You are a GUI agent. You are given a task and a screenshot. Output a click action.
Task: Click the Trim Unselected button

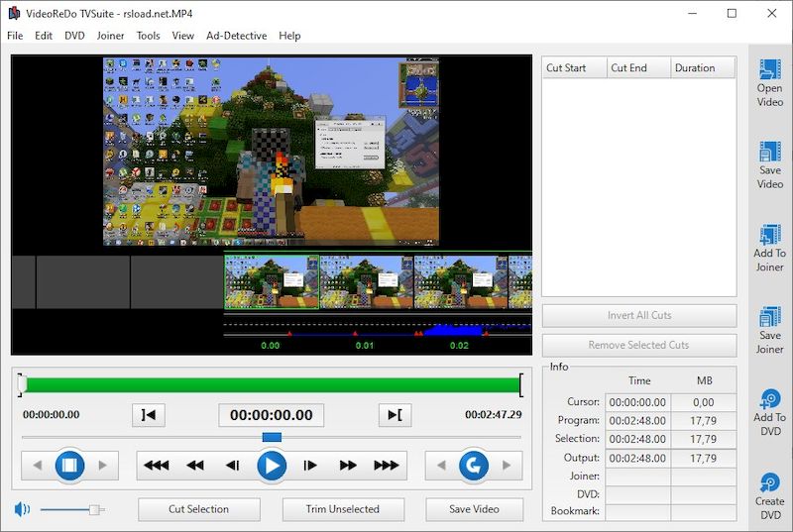[x=343, y=509]
